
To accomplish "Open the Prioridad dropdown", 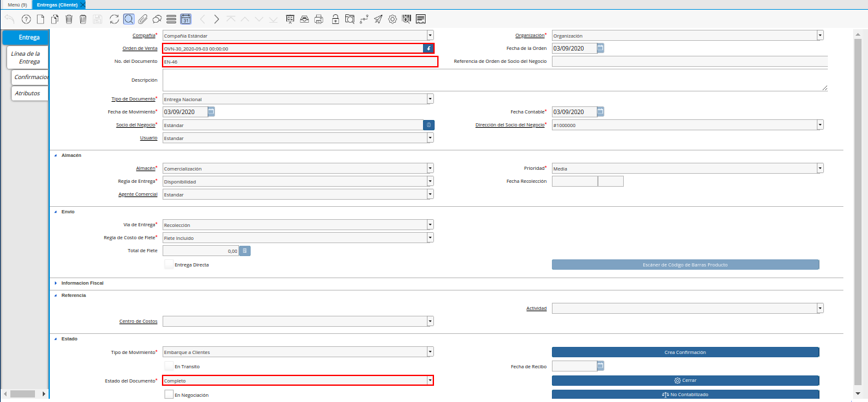I will click(x=820, y=169).
